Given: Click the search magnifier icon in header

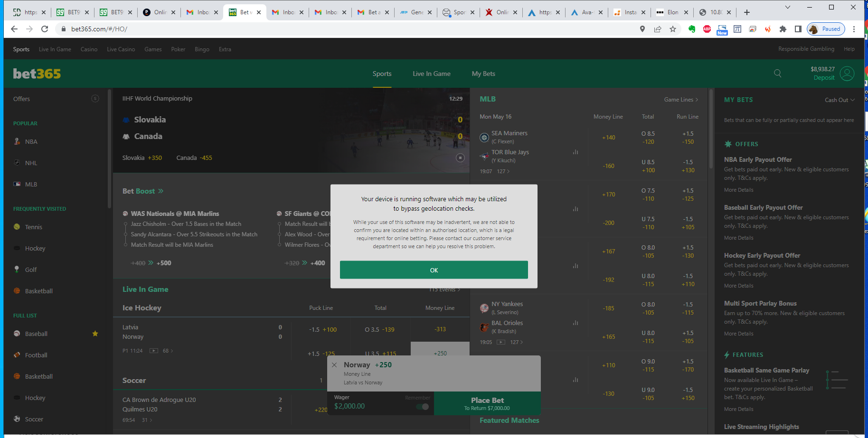Looking at the screenshot, I should click(x=777, y=73).
